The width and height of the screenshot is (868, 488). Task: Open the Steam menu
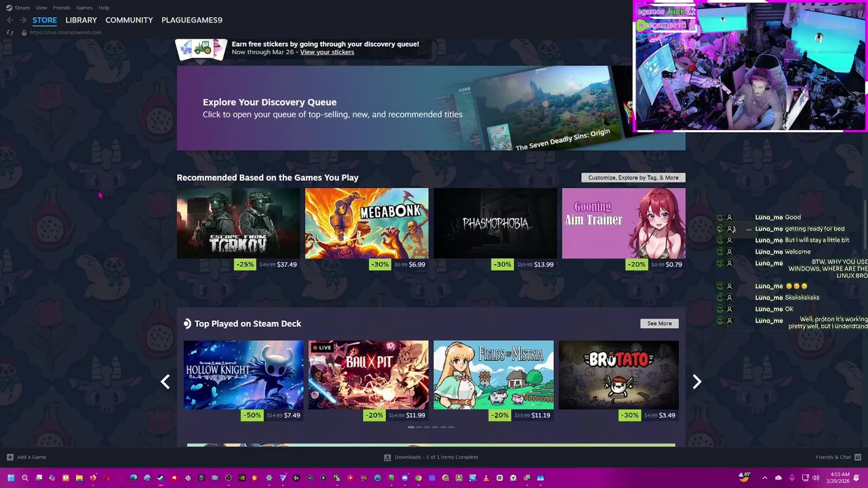point(22,7)
